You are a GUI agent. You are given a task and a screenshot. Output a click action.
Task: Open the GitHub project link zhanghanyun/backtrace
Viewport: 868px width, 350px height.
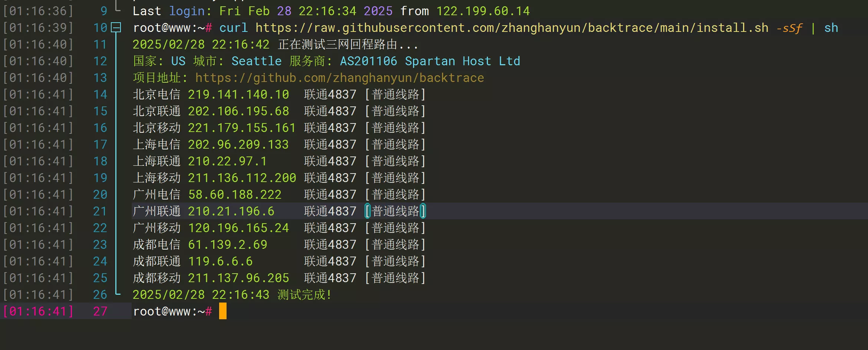[339, 77]
